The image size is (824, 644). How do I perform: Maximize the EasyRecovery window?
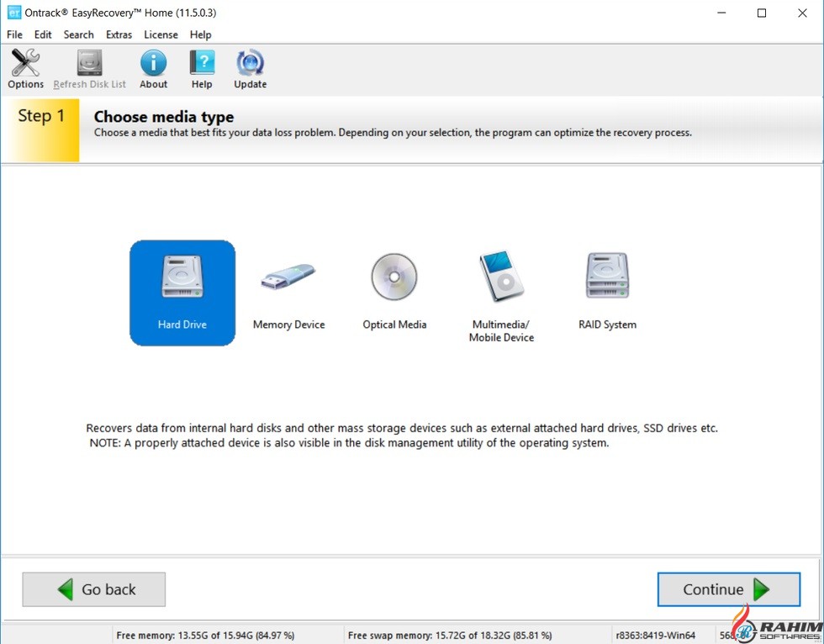762,13
